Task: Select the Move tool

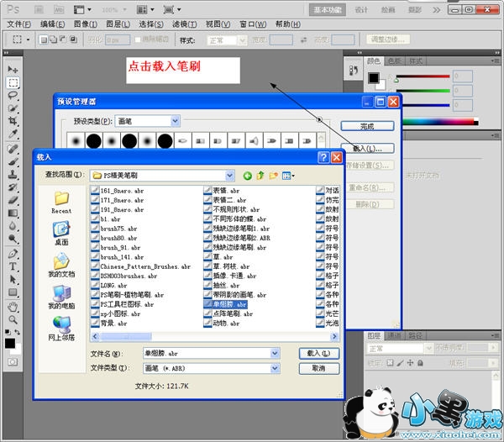Action: pyautogui.click(x=13, y=69)
